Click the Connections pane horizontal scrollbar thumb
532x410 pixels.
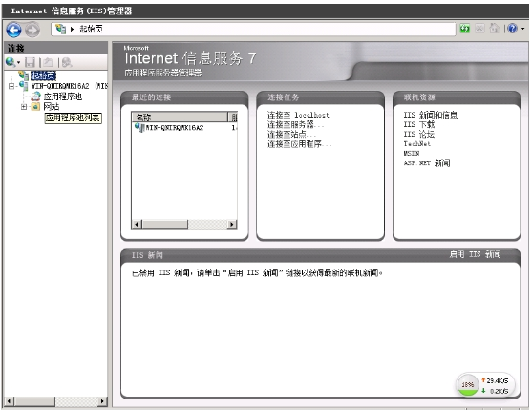point(34,401)
